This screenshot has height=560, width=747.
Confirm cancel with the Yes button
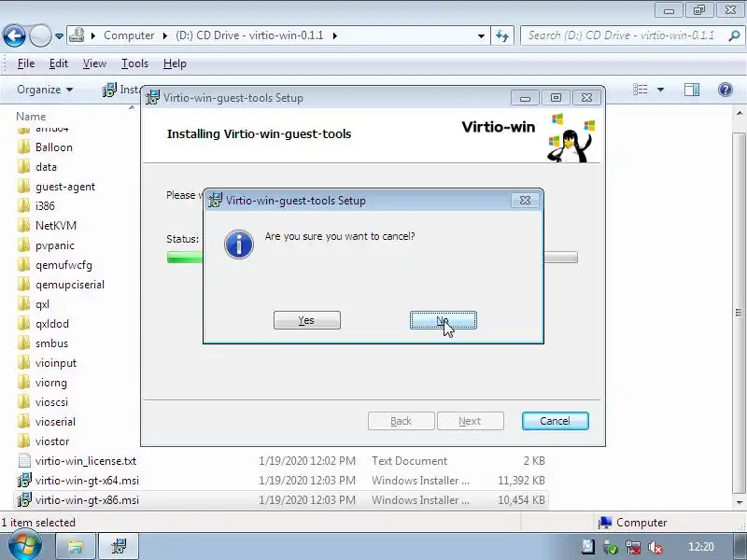pos(307,320)
